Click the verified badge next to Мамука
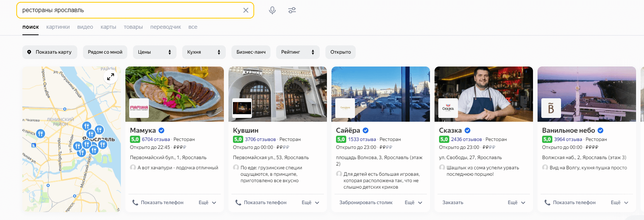The image size is (644, 220). (x=161, y=130)
